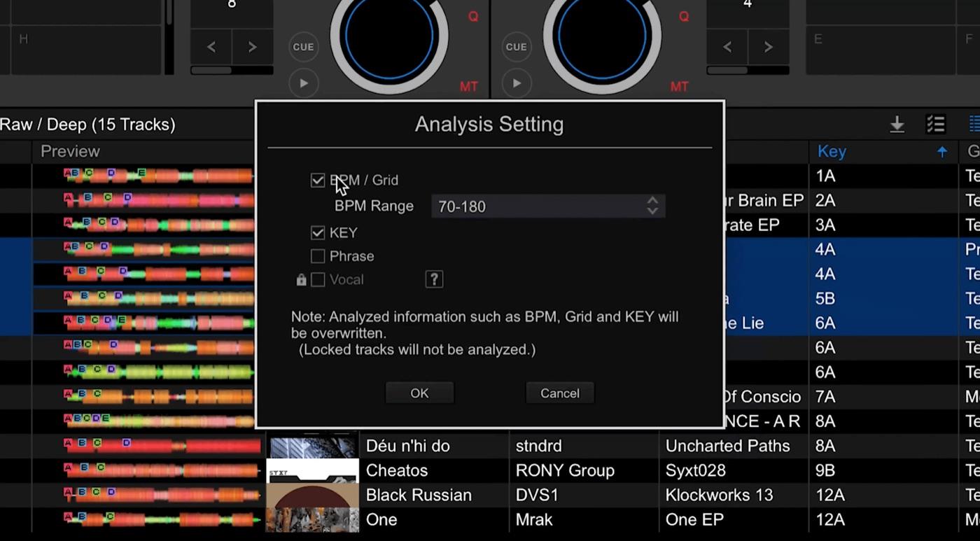Image resolution: width=980 pixels, height=541 pixels.
Task: Uncheck the BPM / Grid checkbox
Action: pos(318,181)
